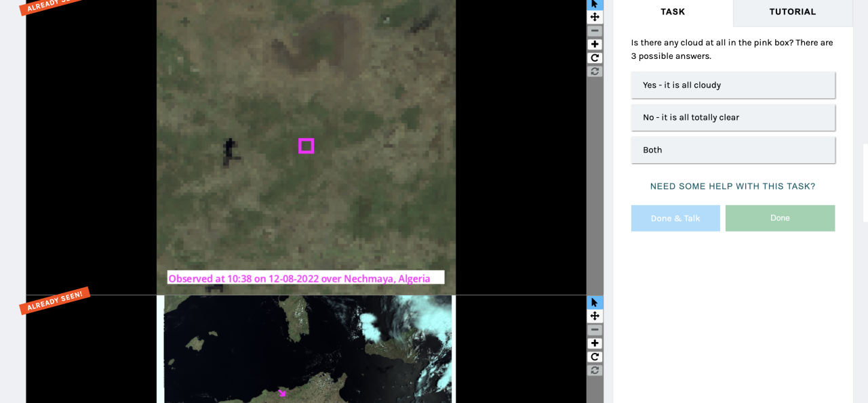Rotate the top satellite image
This screenshot has height=403, width=868.
(x=595, y=58)
